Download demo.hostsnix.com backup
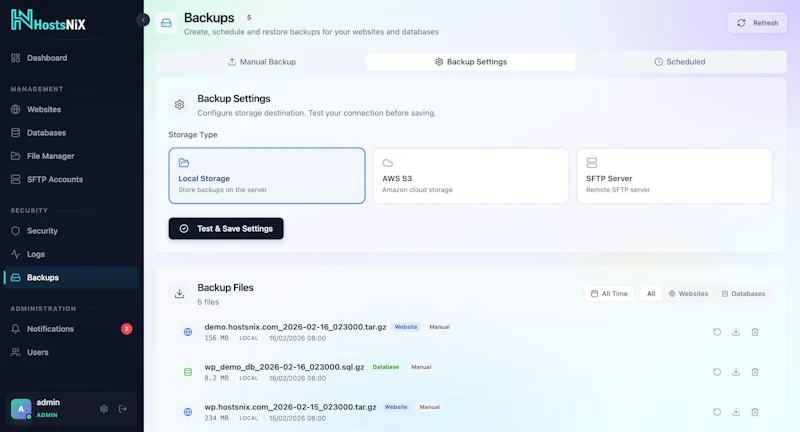This screenshot has height=432, width=800. click(x=736, y=332)
